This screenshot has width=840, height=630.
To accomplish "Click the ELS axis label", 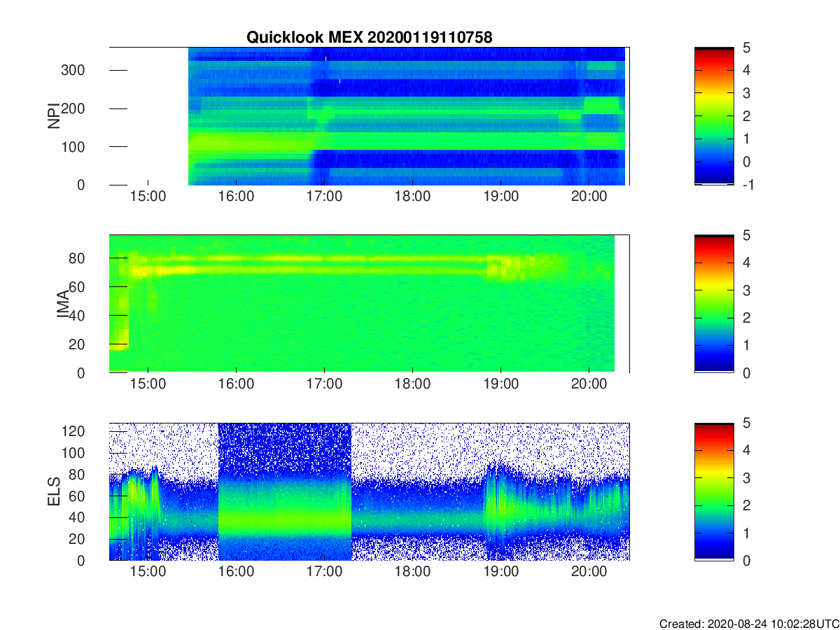I will tap(52, 491).
